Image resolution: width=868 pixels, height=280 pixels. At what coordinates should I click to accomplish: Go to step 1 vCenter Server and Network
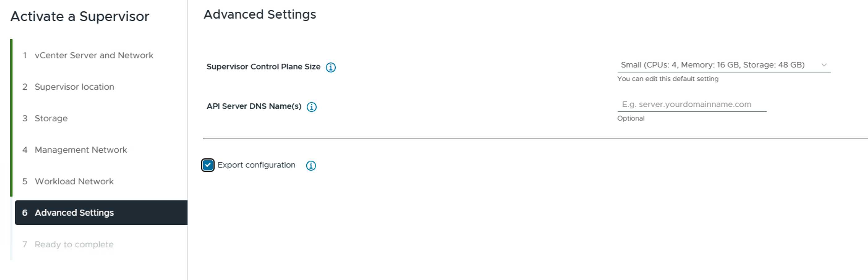click(87, 55)
